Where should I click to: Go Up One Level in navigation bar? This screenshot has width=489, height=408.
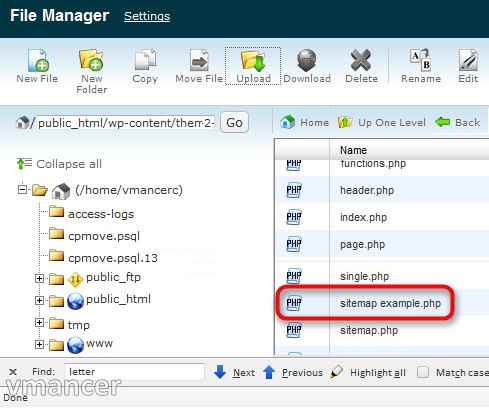(x=382, y=122)
